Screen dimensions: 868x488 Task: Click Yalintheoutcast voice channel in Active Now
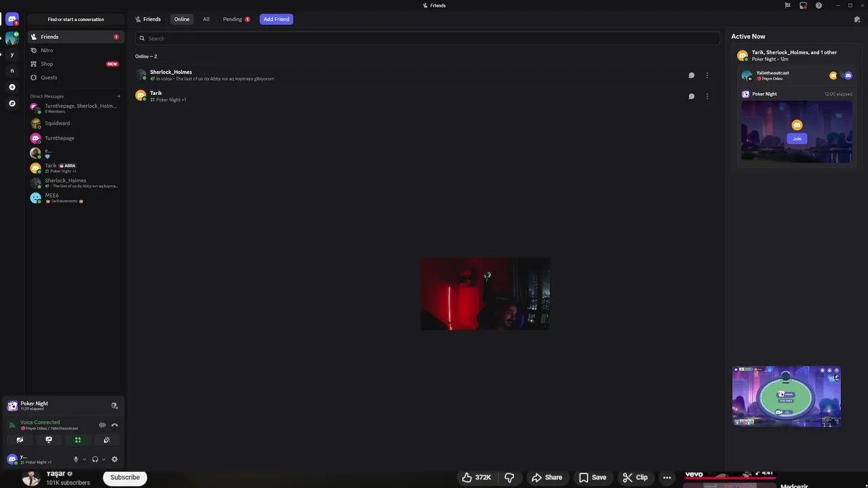click(x=797, y=75)
